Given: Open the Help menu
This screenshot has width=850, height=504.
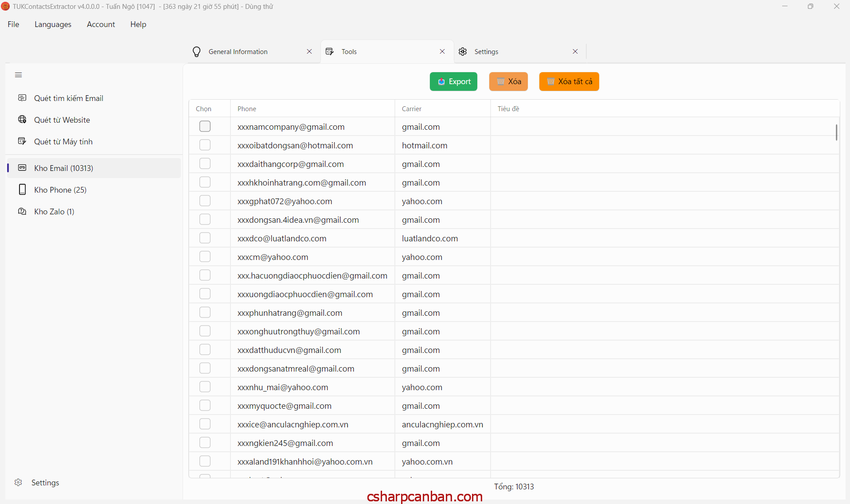Looking at the screenshot, I should tap(138, 24).
